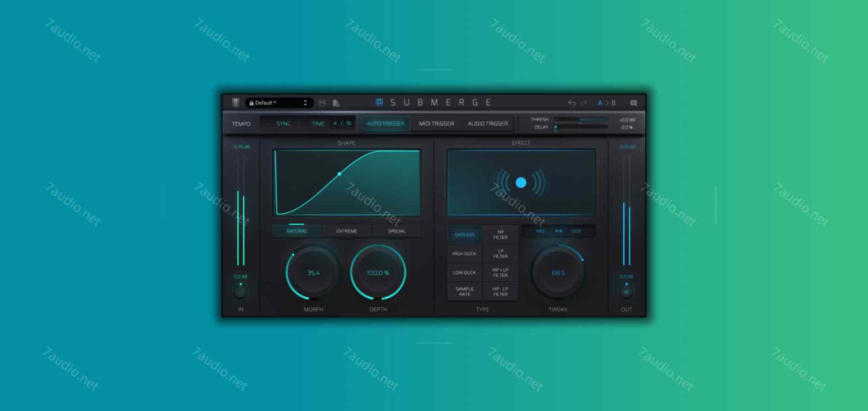The width and height of the screenshot is (868, 411).
Task: Select the LP FILTER effect type
Action: [x=500, y=253]
